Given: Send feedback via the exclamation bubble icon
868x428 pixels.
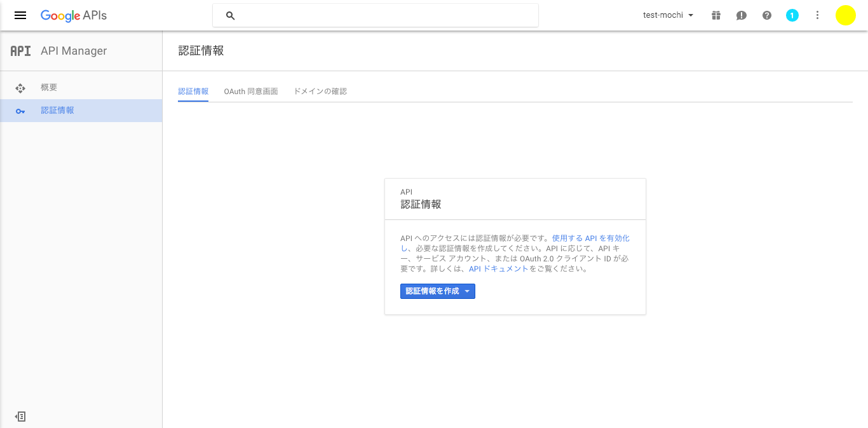Looking at the screenshot, I should coord(741,15).
